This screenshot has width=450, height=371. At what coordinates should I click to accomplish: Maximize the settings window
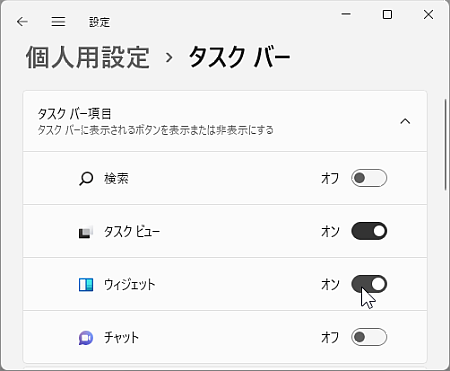(x=387, y=15)
